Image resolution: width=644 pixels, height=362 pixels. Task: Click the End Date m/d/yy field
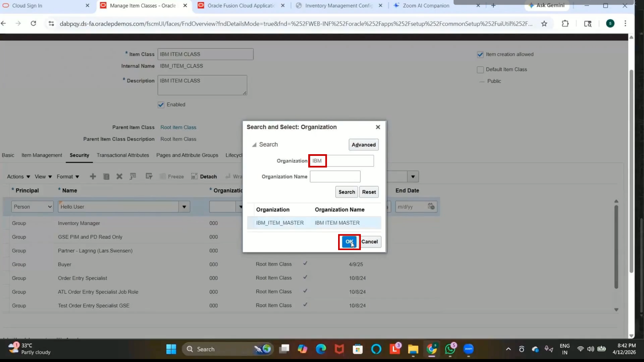click(411, 207)
